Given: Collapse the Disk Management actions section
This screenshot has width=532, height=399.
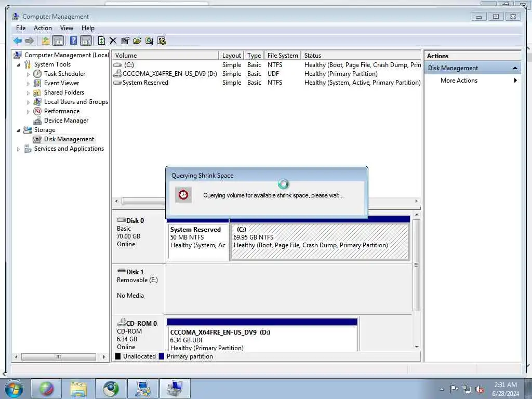Looking at the screenshot, I should point(515,68).
